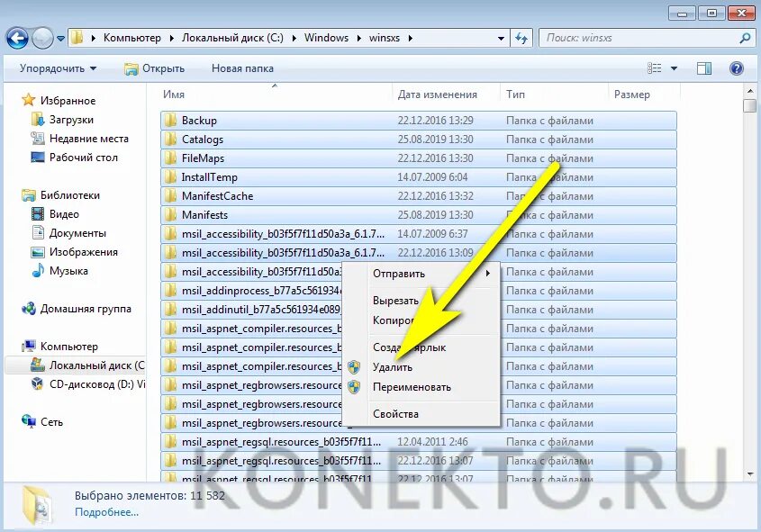Viewport: 761px width, 532px height.
Task: Click the Открыть toolbar button
Action: (x=154, y=68)
